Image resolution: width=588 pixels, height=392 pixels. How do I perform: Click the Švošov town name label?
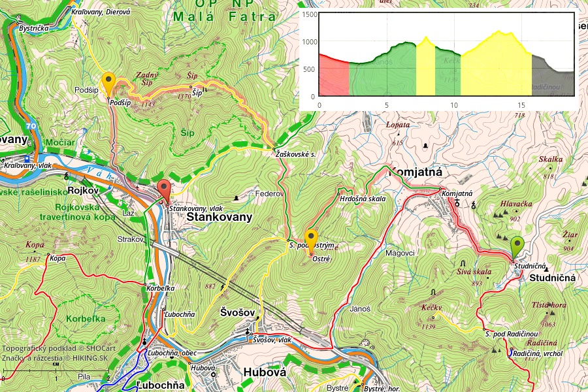(237, 313)
